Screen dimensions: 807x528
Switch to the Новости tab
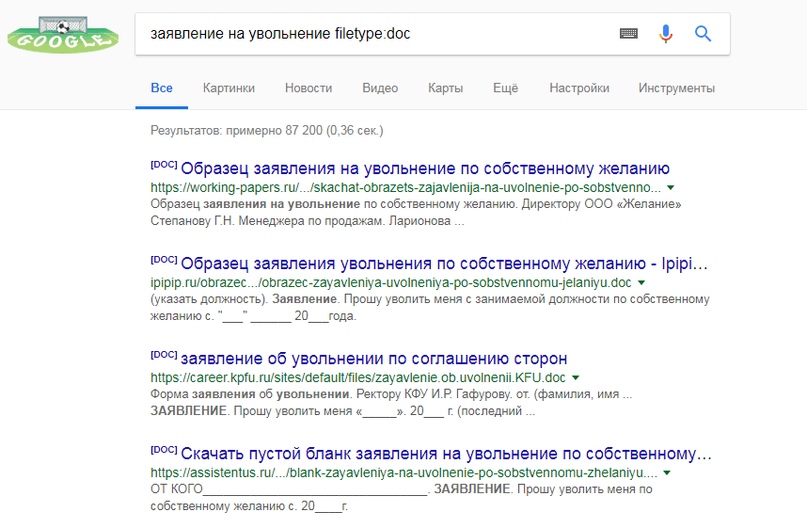click(x=308, y=88)
